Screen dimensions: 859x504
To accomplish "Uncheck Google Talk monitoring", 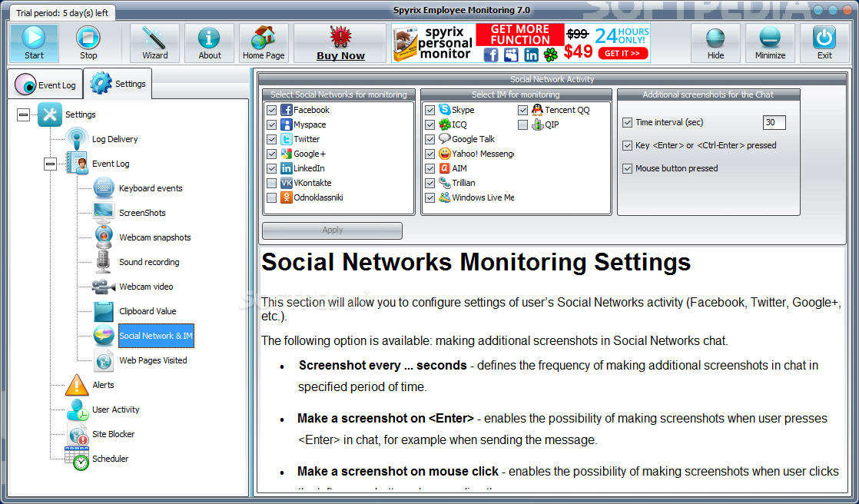I will click(x=430, y=139).
